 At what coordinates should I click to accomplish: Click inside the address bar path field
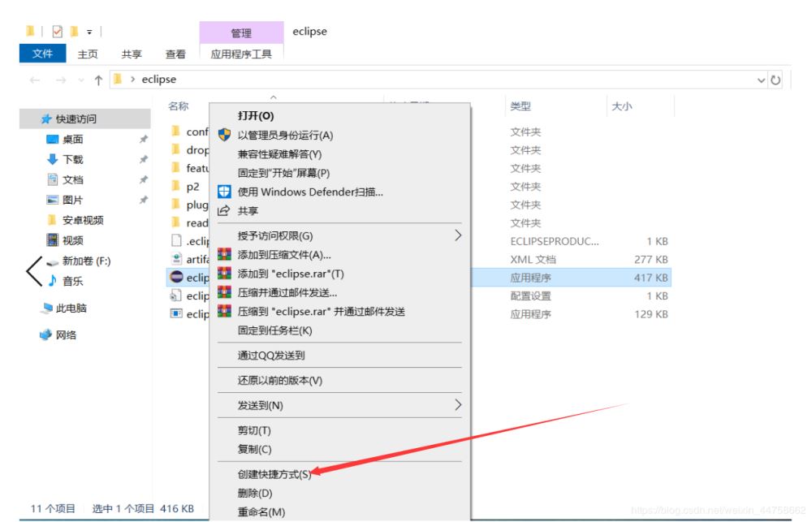tap(406, 79)
